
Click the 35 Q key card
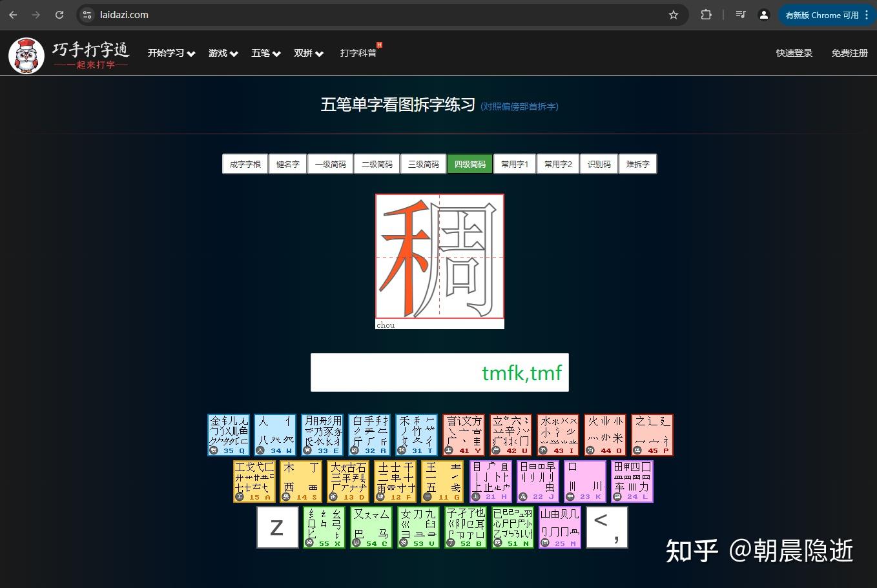click(x=229, y=435)
